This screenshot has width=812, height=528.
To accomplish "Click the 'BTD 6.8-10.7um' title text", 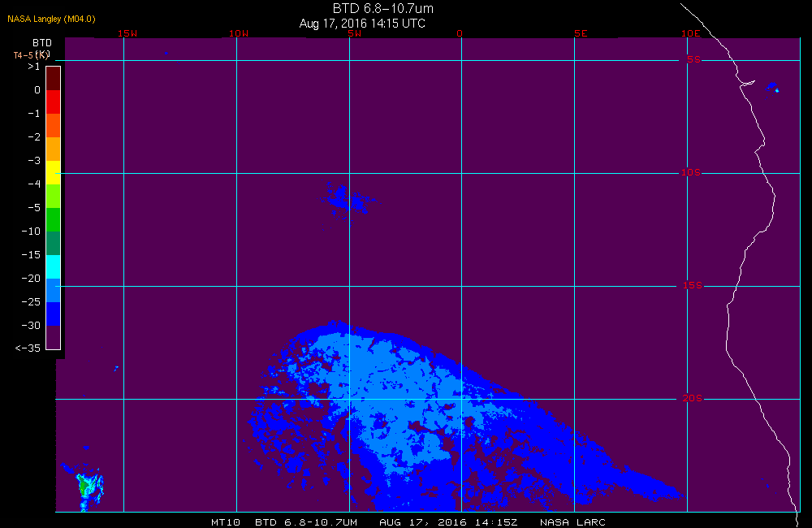I will coord(382,8).
